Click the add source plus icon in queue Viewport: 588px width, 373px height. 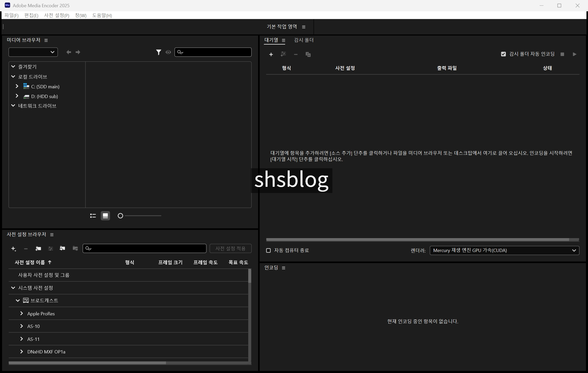pyautogui.click(x=271, y=54)
